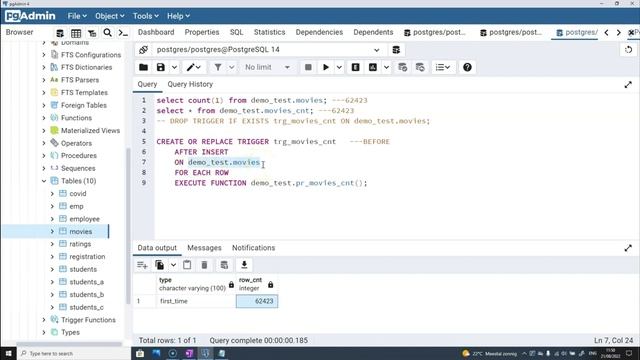
Task: Open the View Data grid icon
Action: point(76,33)
